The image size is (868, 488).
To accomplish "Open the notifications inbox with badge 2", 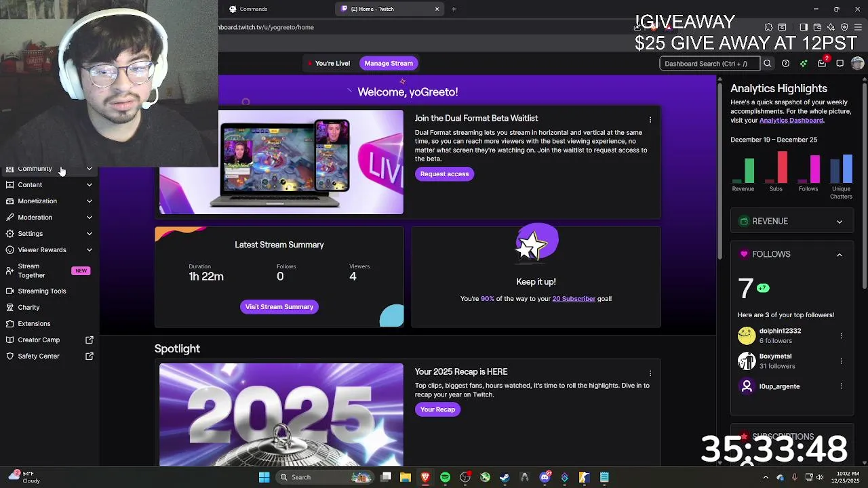I will [822, 63].
